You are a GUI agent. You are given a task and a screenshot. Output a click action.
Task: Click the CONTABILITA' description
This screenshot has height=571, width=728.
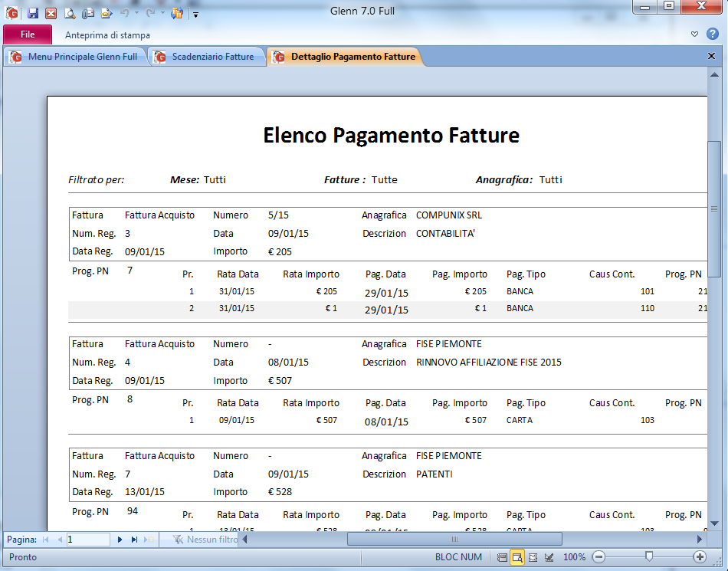pos(445,234)
